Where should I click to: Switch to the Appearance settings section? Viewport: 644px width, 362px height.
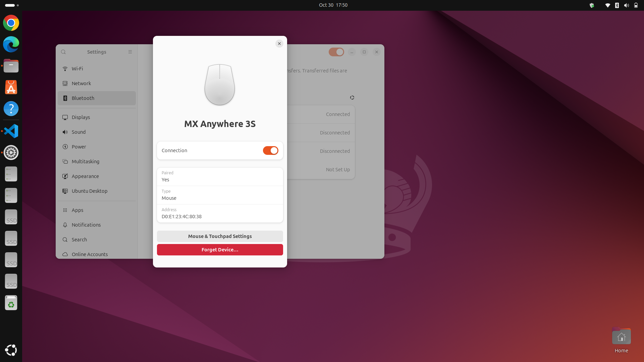pyautogui.click(x=85, y=176)
